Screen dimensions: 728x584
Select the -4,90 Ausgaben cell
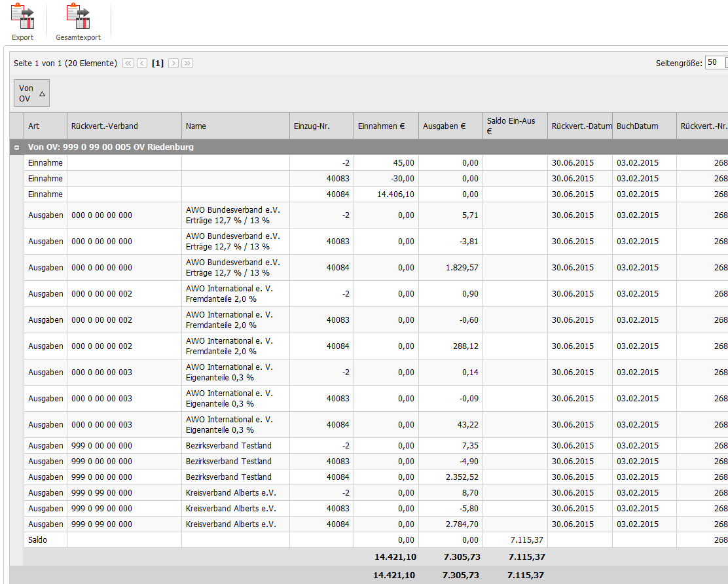click(x=451, y=462)
